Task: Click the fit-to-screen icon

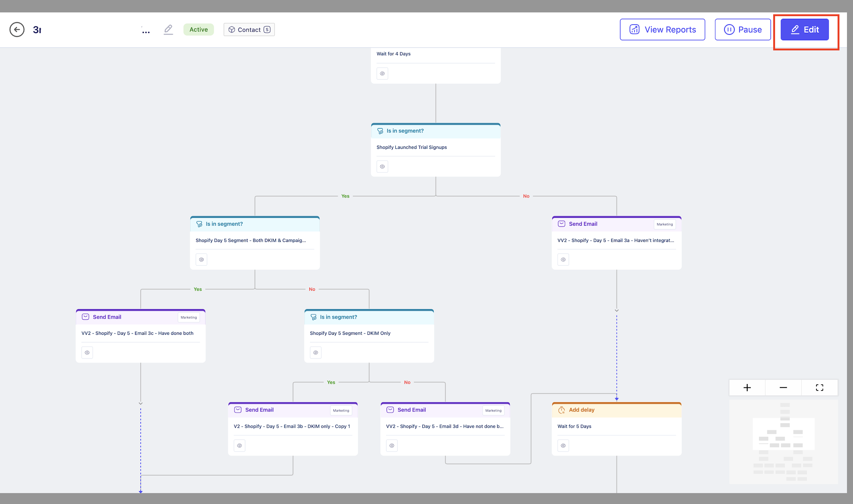Action: (819, 387)
